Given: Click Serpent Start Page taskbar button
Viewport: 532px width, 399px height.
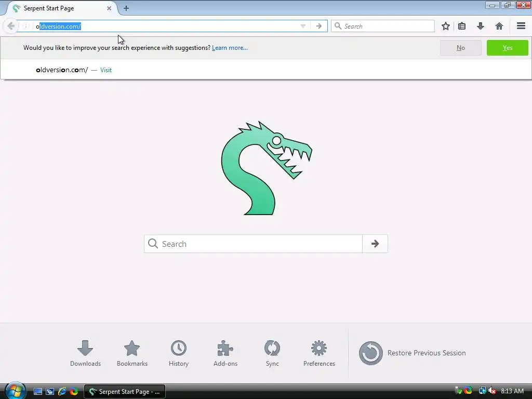Looking at the screenshot, I should (x=125, y=392).
